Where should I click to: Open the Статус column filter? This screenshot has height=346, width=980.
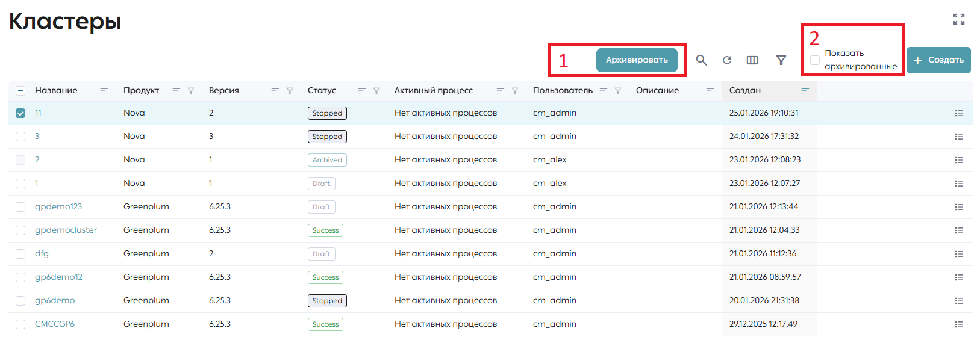pos(376,91)
